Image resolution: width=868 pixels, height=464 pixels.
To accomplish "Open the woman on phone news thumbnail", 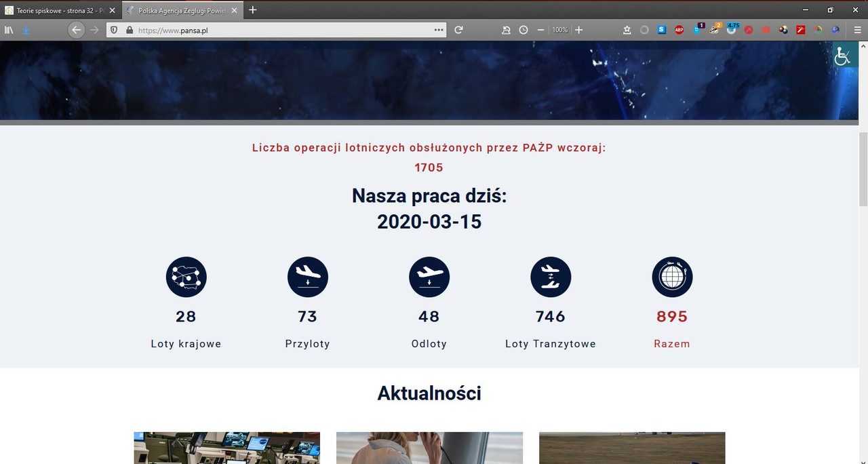I will [x=429, y=448].
